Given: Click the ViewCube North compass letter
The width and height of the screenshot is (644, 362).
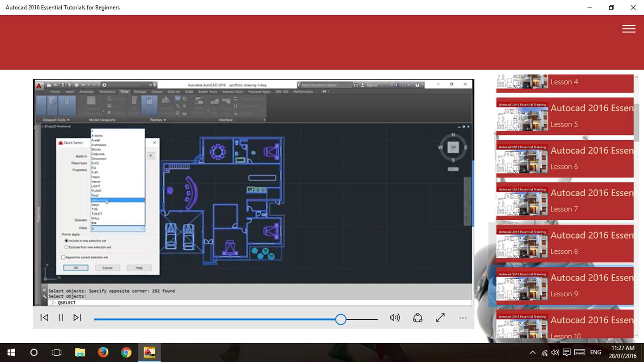Looking at the screenshot, I should [453, 135].
